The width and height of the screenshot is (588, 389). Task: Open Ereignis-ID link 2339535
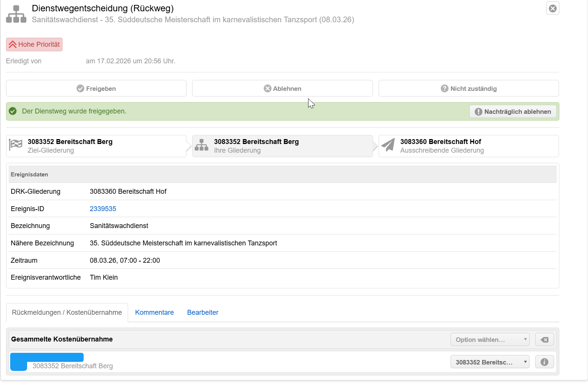coord(103,209)
